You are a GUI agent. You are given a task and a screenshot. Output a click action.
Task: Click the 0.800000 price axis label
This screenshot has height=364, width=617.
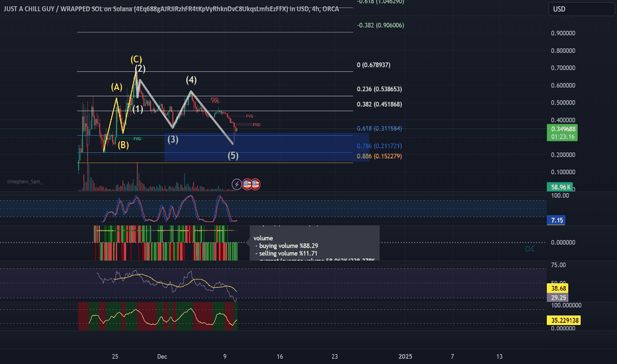(x=563, y=50)
